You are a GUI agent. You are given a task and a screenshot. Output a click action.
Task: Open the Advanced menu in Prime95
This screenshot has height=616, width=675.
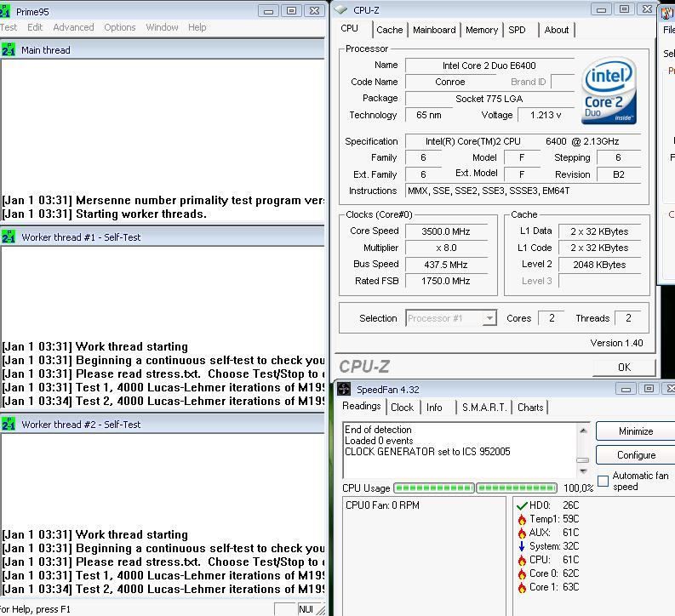(73, 27)
